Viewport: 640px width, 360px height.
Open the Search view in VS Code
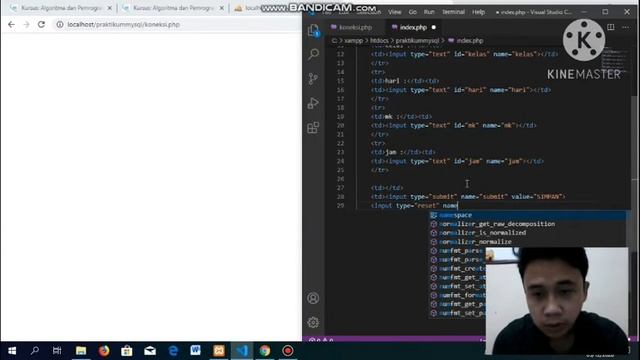(313, 54)
